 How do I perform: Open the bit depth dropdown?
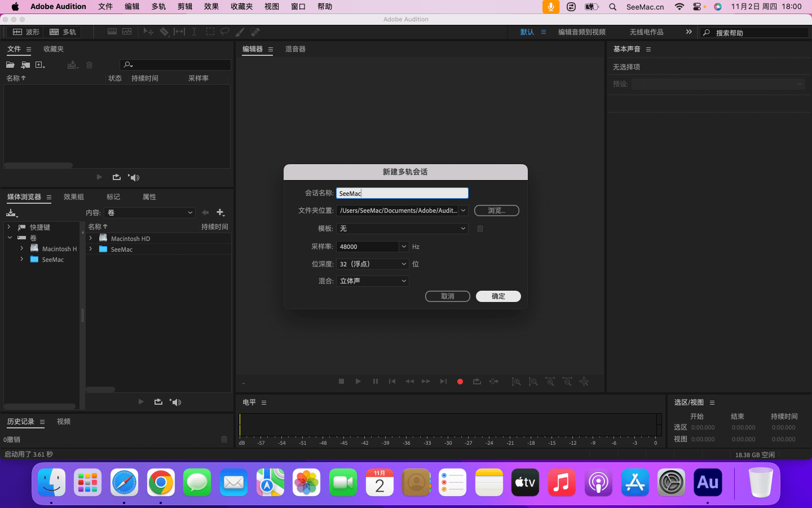pos(404,264)
